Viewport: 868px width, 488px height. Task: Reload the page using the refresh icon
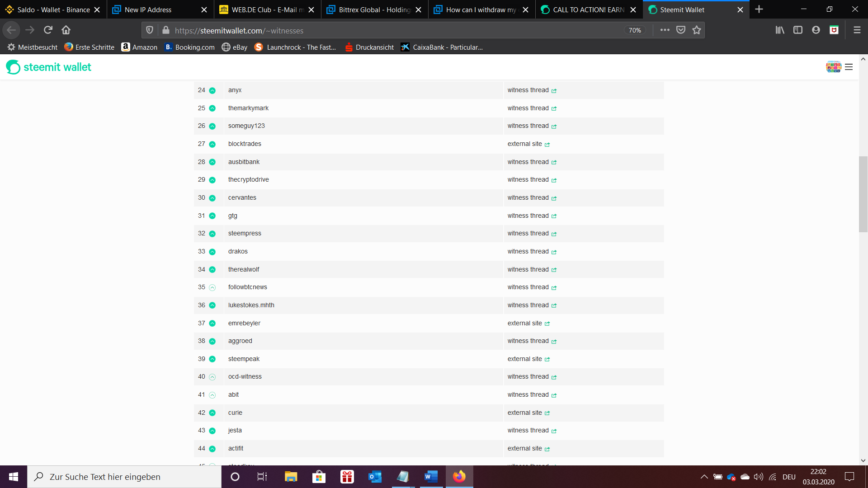click(48, 30)
